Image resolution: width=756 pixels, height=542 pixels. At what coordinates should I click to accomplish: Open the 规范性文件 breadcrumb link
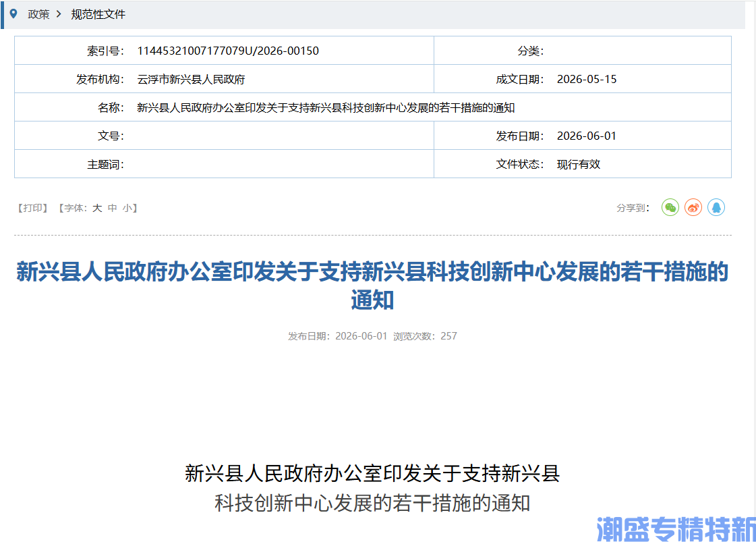(x=98, y=14)
